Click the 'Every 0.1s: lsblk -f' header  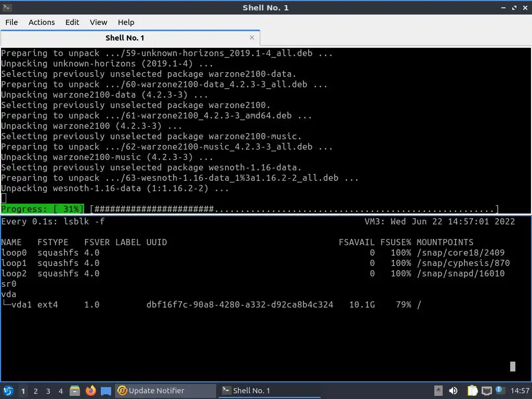click(53, 221)
